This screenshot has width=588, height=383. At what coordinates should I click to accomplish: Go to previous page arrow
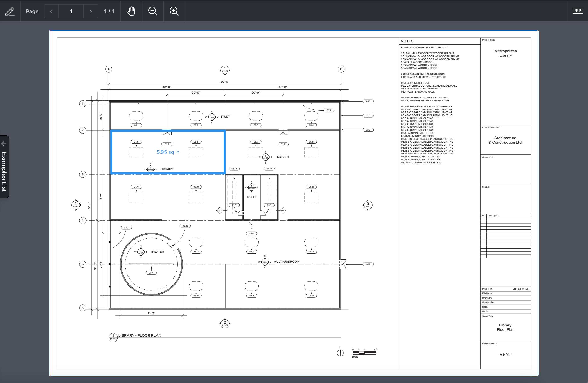tap(51, 11)
